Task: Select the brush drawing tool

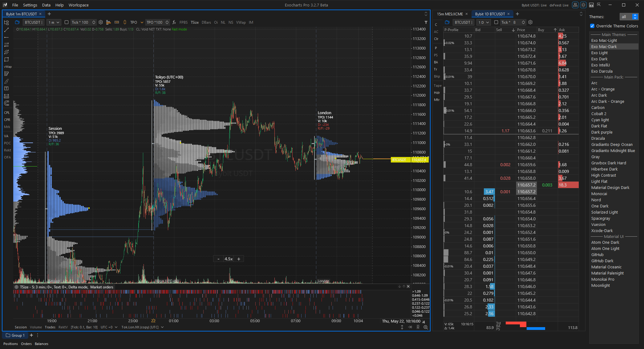Action: (6, 81)
